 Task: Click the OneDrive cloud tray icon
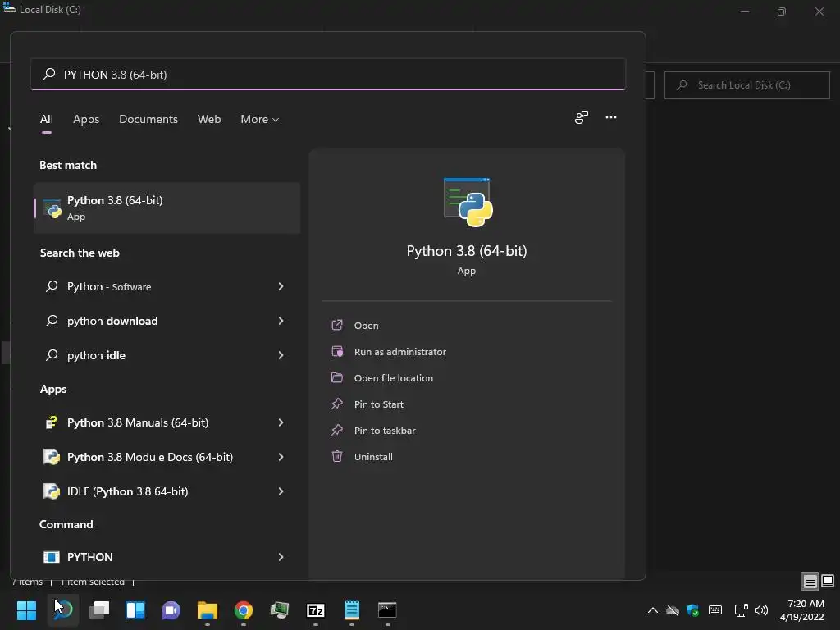pyautogui.click(x=673, y=610)
